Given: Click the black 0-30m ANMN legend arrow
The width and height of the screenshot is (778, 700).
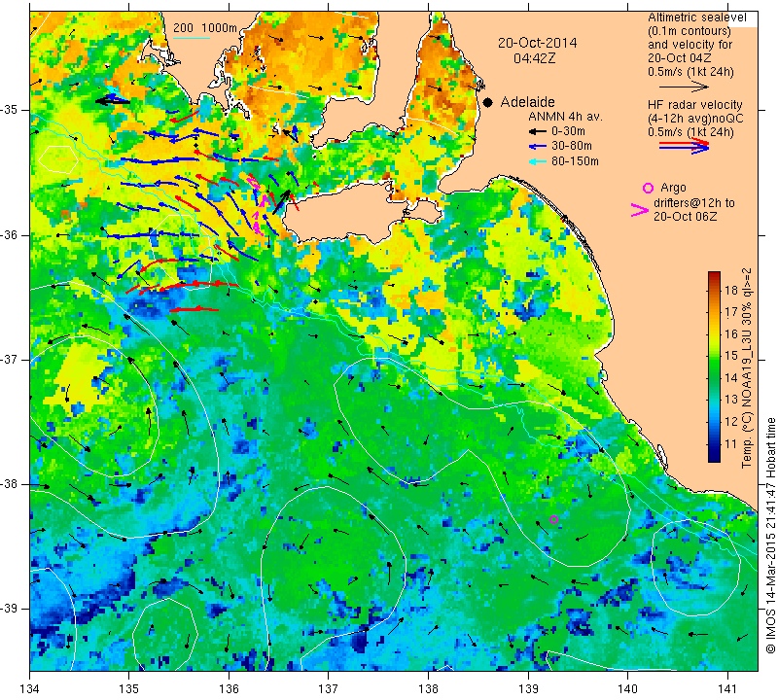Looking at the screenshot, I should [537, 131].
